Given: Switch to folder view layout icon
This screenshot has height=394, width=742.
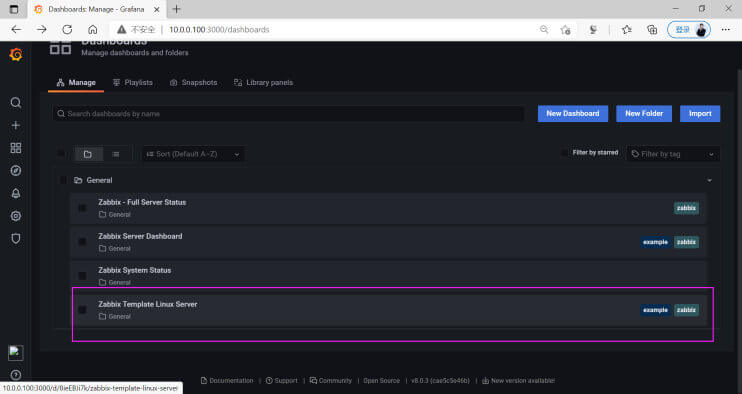Looking at the screenshot, I should (x=88, y=154).
